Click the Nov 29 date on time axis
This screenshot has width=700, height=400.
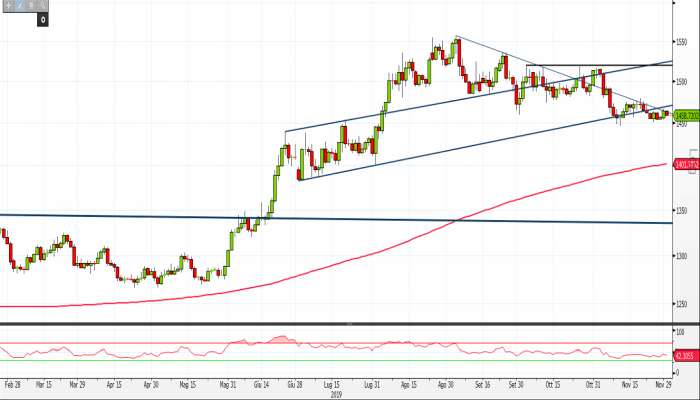pos(662,383)
